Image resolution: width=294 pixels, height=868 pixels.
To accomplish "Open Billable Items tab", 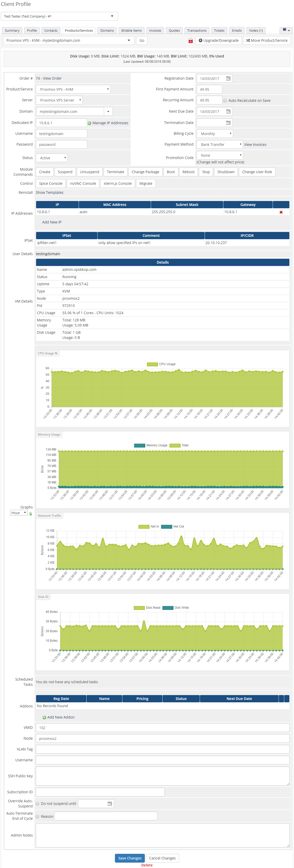I will tap(131, 31).
